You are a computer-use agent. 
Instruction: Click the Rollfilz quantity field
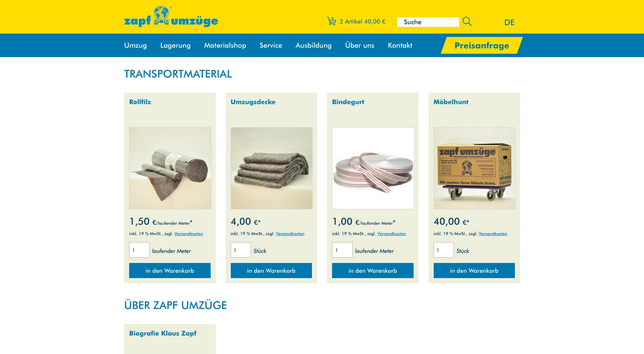pos(139,250)
